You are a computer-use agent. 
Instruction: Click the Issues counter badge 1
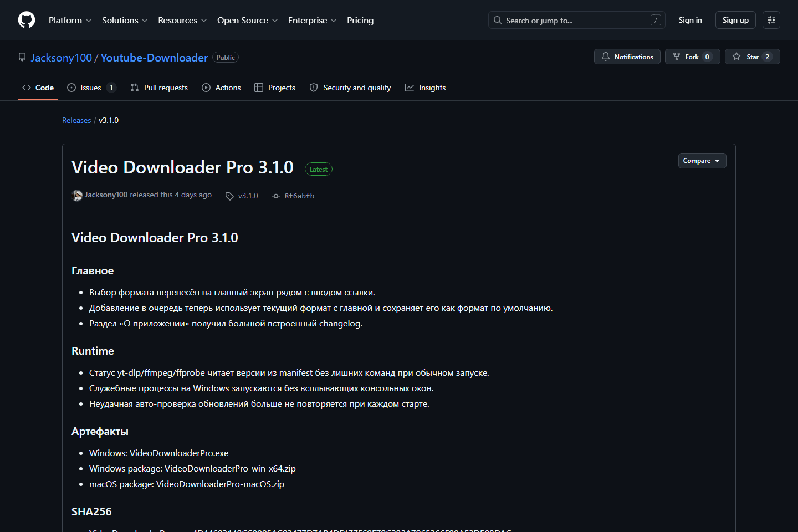tap(111, 88)
